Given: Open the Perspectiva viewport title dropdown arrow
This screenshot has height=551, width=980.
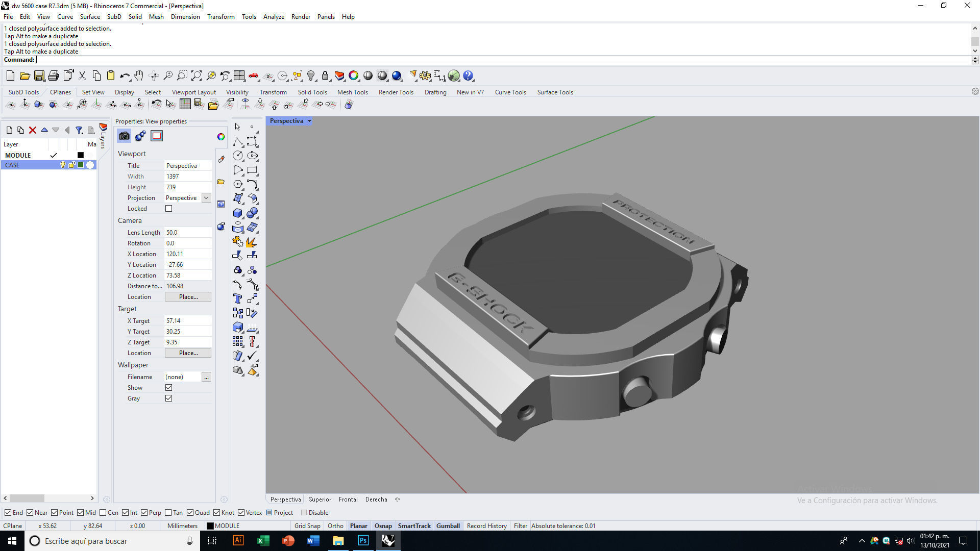Looking at the screenshot, I should click(x=309, y=121).
